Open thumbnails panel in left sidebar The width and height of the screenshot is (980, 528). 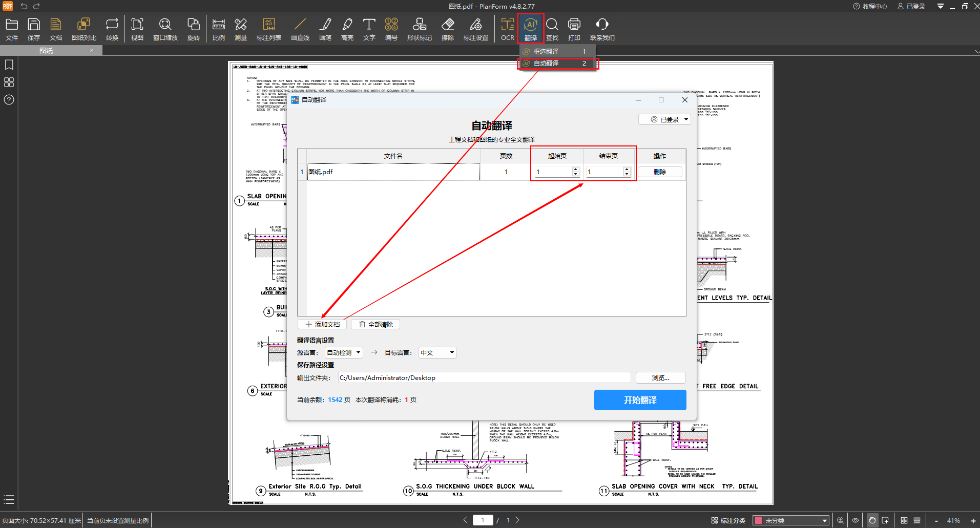[x=9, y=82]
